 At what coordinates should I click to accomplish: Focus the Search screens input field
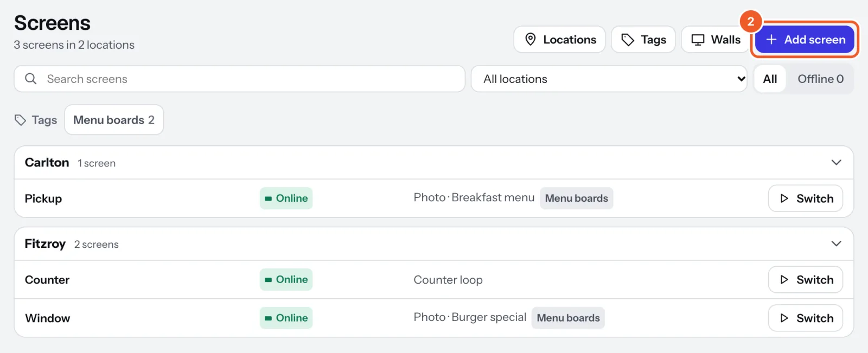click(x=239, y=79)
